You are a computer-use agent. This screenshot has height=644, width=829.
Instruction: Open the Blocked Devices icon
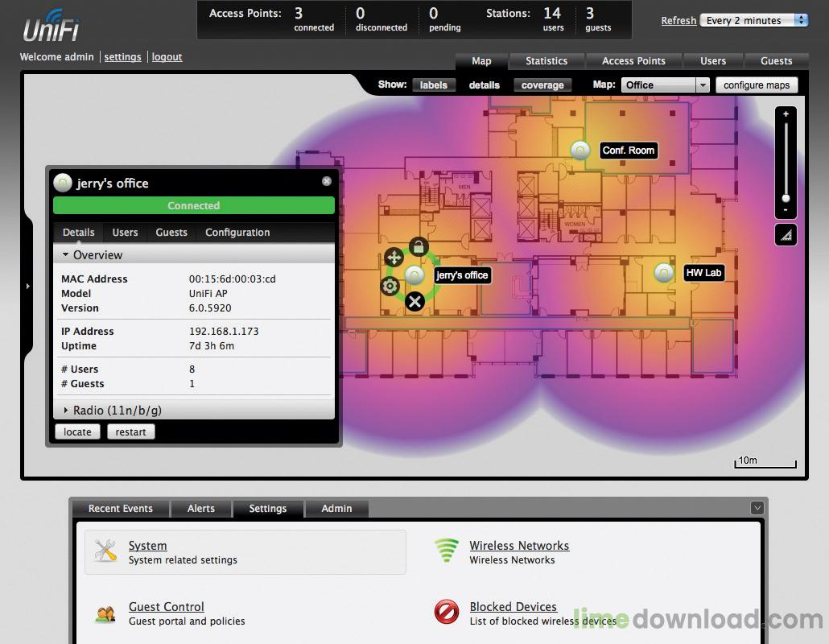pos(446,613)
